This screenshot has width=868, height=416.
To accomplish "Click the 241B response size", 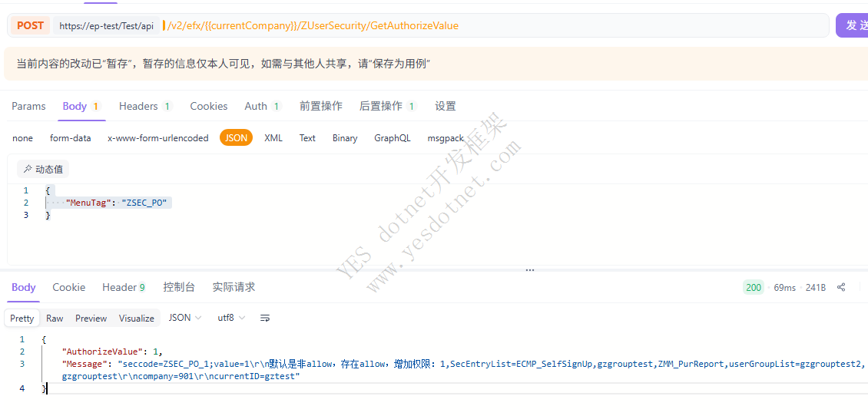I will pos(816,287).
